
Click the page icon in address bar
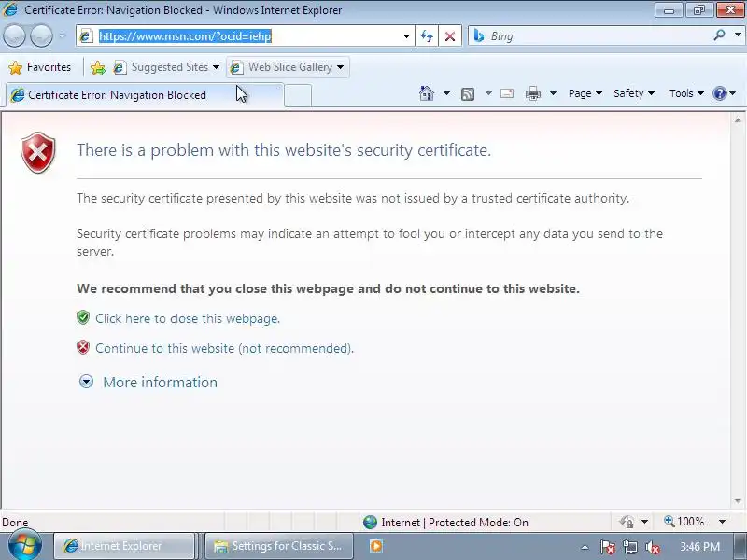pos(86,36)
